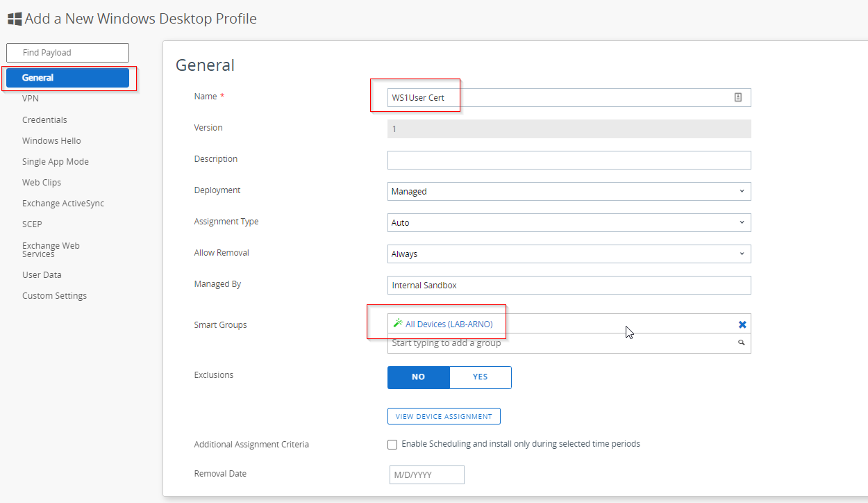Screen dimensions: 868x503
Task: Click the Removal Date field
Action: tap(426, 475)
